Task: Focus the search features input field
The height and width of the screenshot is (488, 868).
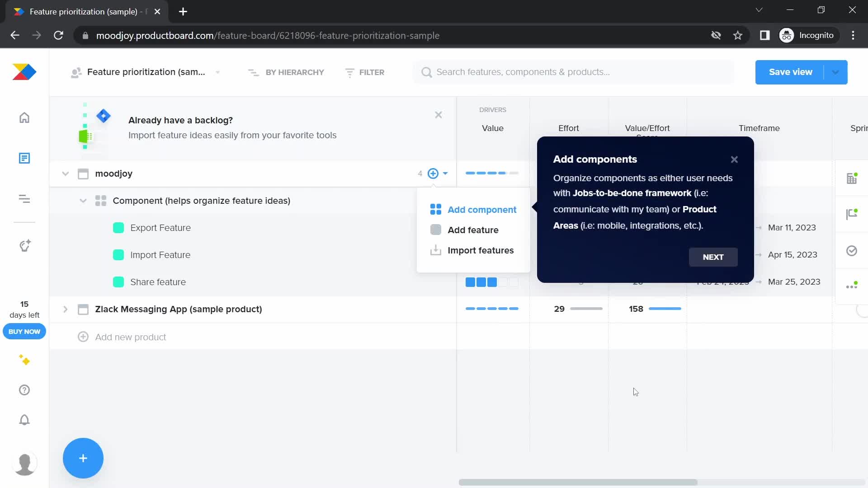Action: click(x=573, y=72)
